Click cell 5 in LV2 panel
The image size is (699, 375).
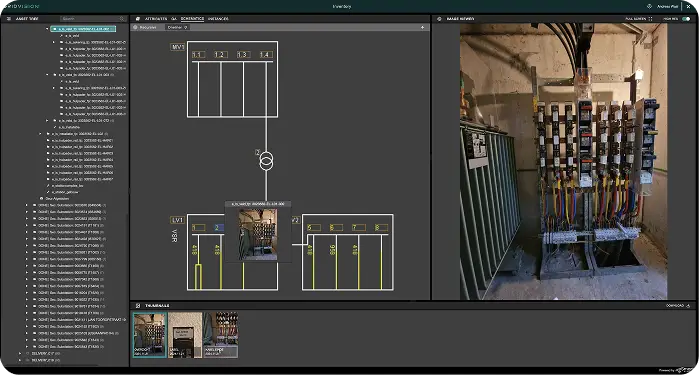(314, 227)
